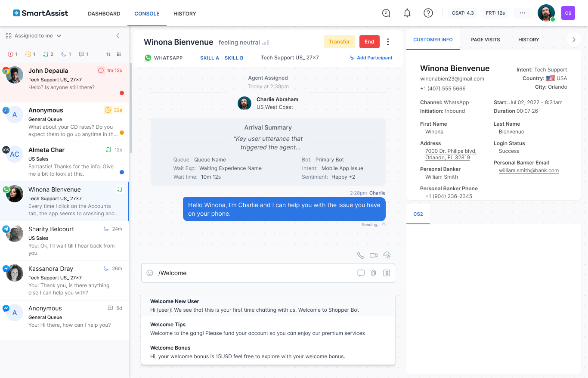
Task: Click the Transfer button
Action: pyautogui.click(x=339, y=42)
